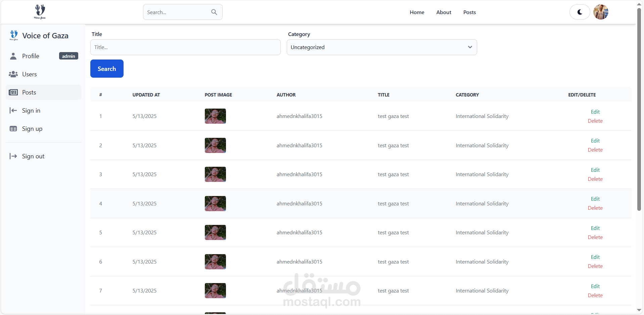Edit post in row 5
Screen dimensions: 644x315
(595, 228)
